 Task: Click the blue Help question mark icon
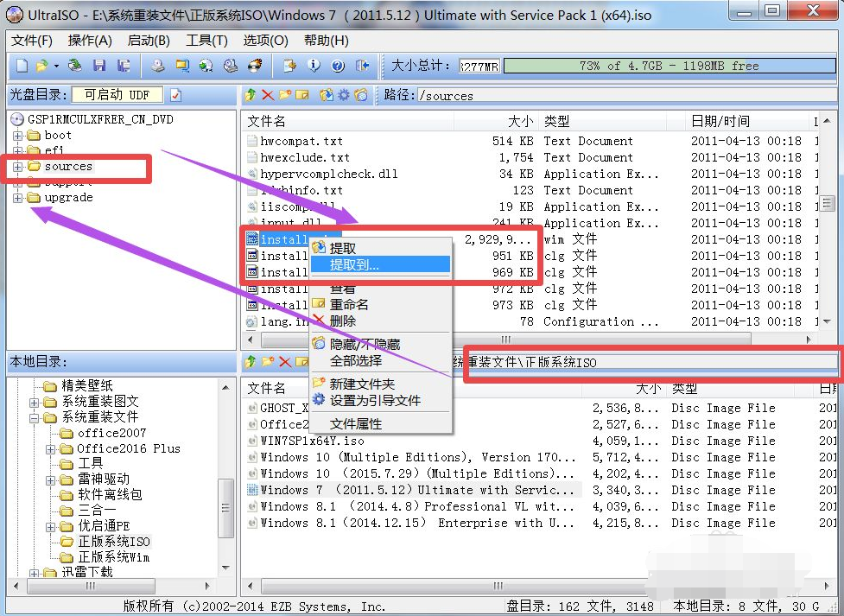(338, 66)
